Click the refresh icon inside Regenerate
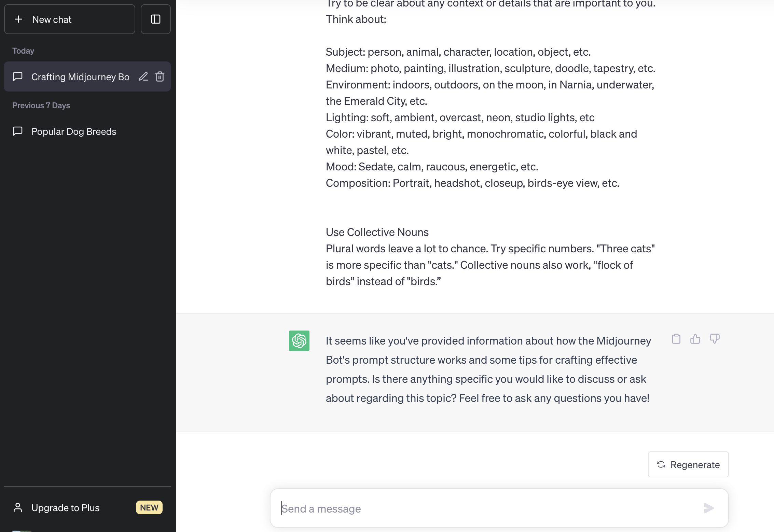The width and height of the screenshot is (774, 532). coord(661,464)
